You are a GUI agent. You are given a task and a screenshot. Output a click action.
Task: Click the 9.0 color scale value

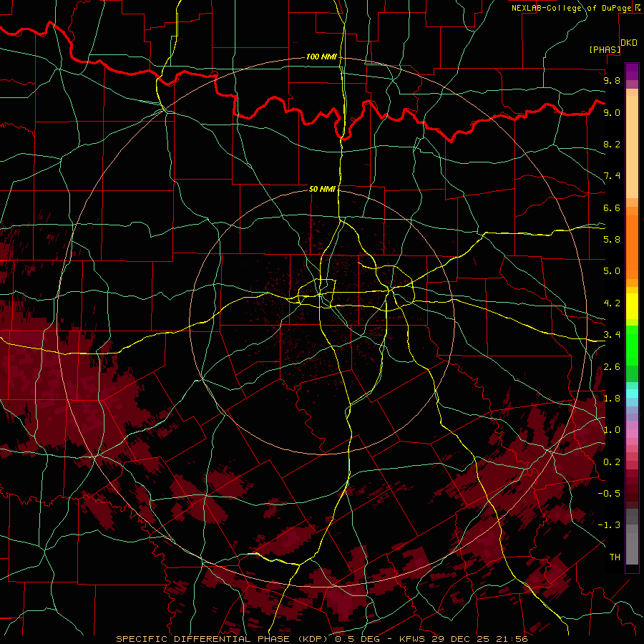612,112
